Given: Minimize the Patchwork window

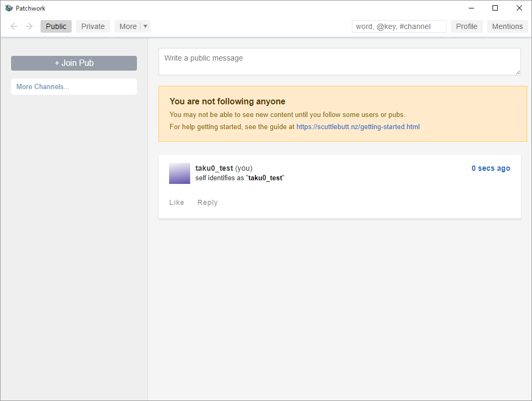Looking at the screenshot, I should (x=471, y=8).
